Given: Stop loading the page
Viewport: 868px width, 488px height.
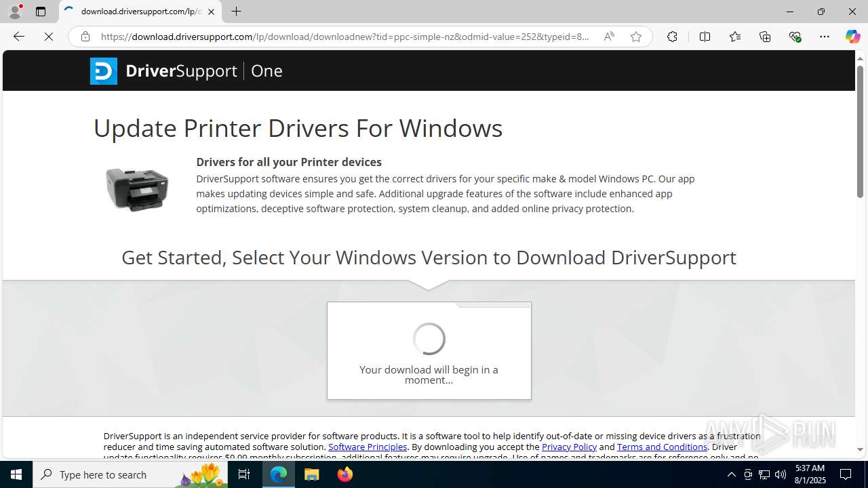Looking at the screenshot, I should [49, 37].
